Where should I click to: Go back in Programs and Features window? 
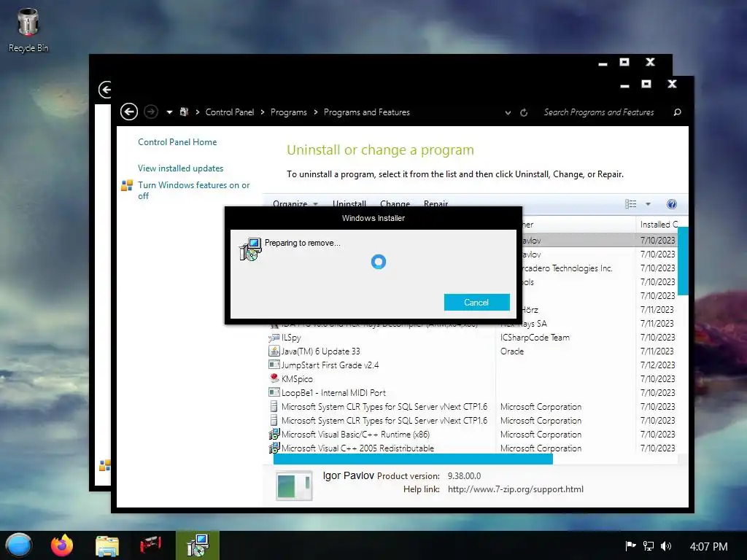point(128,112)
